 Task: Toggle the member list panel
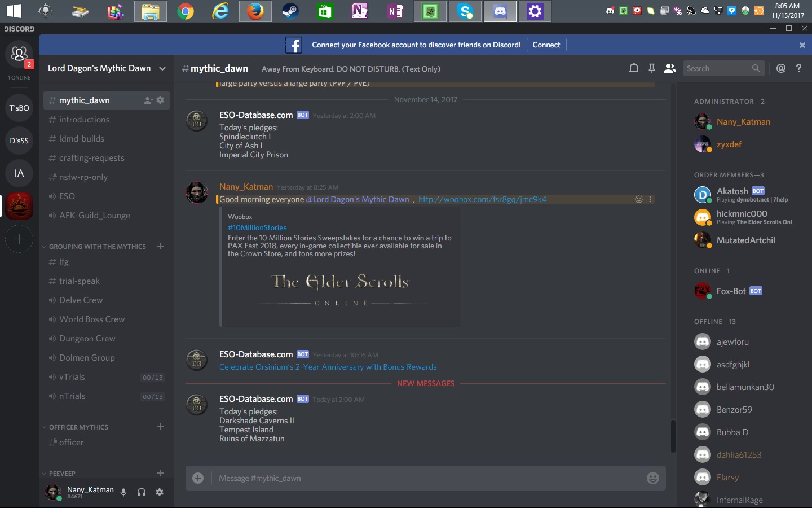click(x=670, y=68)
